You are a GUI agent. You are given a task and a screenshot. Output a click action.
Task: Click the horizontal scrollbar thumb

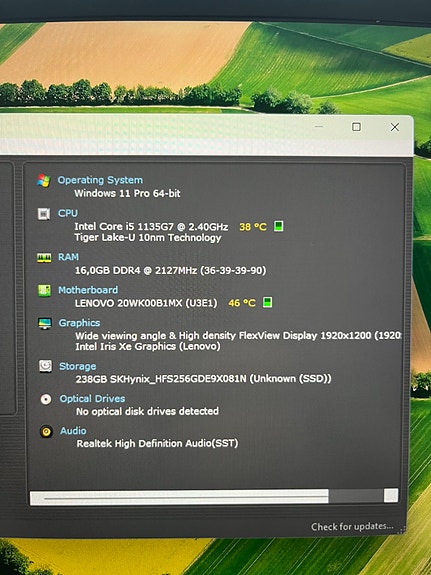(179, 498)
